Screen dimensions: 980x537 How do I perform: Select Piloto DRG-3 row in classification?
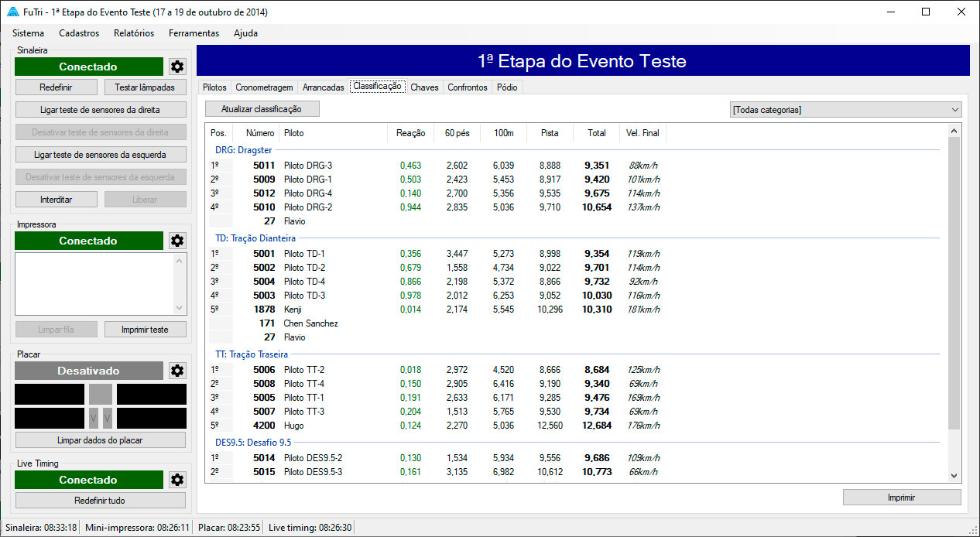(x=308, y=166)
